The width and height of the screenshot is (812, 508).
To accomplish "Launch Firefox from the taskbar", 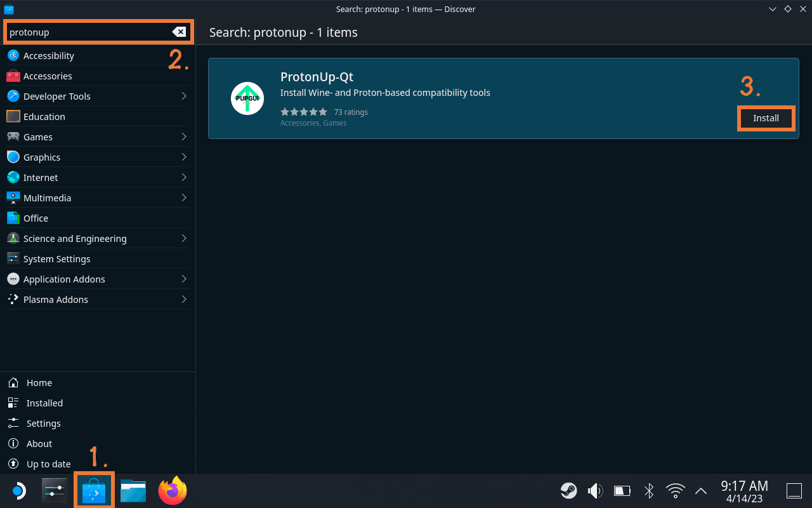I will click(173, 491).
